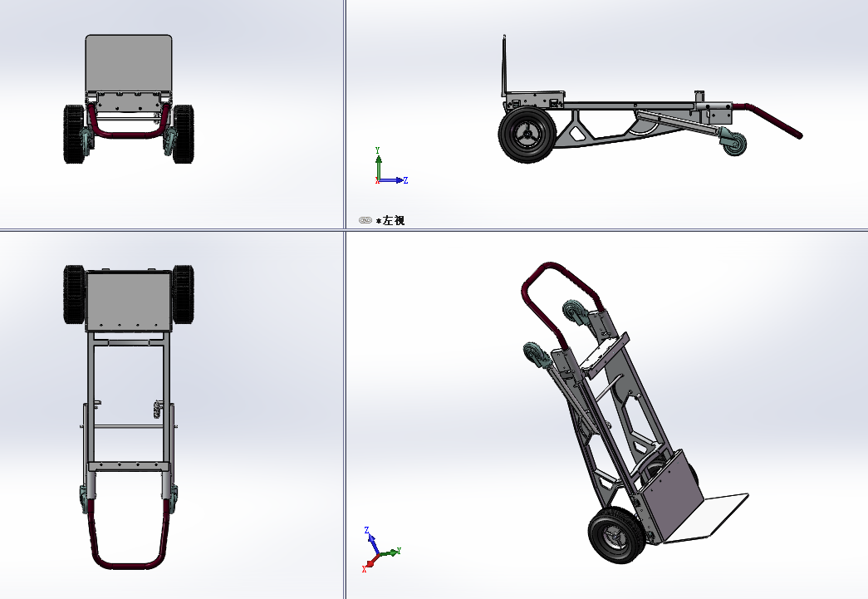Click the view link icon beside *左視

[x=365, y=220]
